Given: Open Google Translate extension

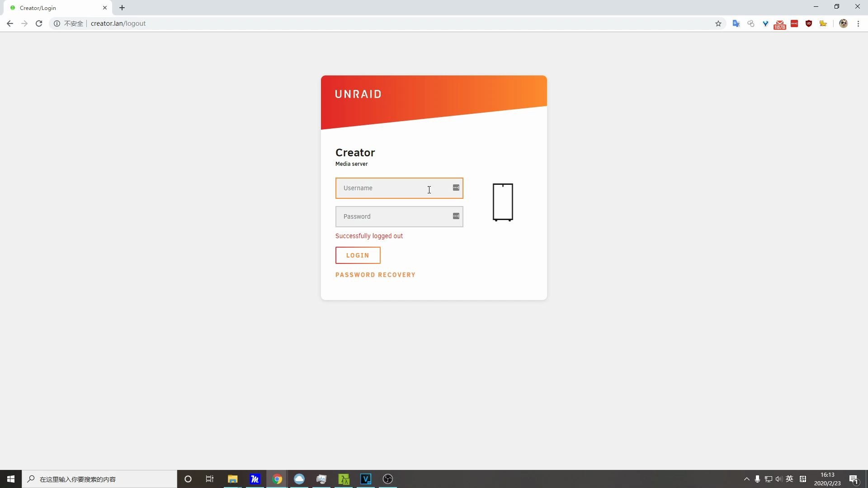Looking at the screenshot, I should [x=736, y=23].
